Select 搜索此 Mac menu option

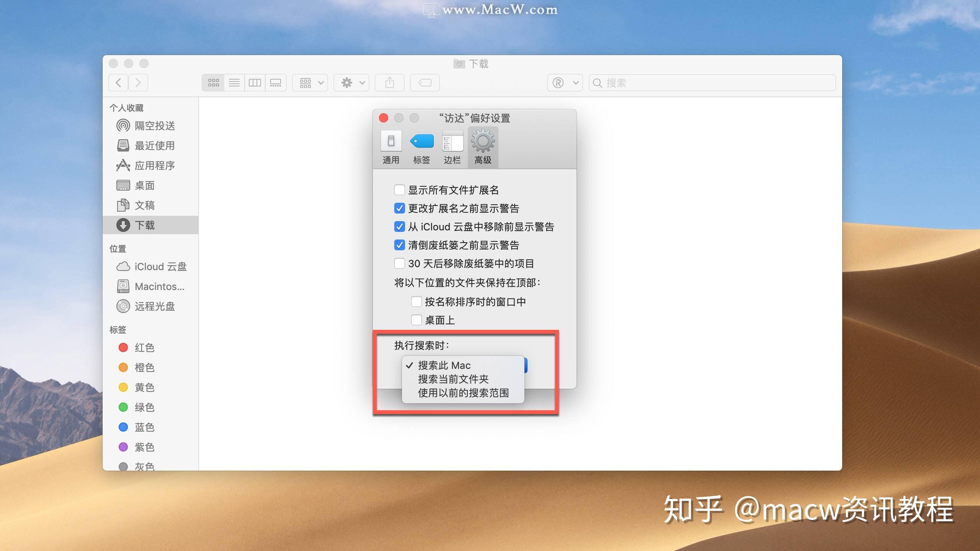pos(444,365)
